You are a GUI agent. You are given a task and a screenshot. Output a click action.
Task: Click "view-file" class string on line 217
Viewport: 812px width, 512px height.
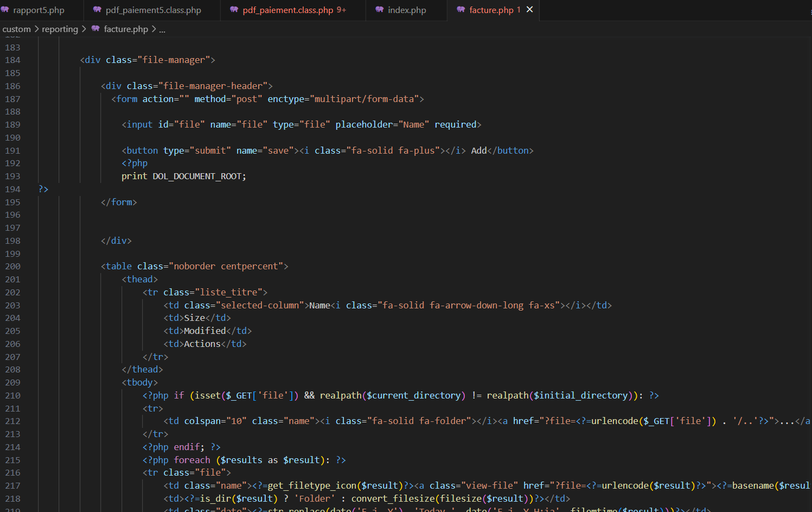pyautogui.click(x=489, y=486)
